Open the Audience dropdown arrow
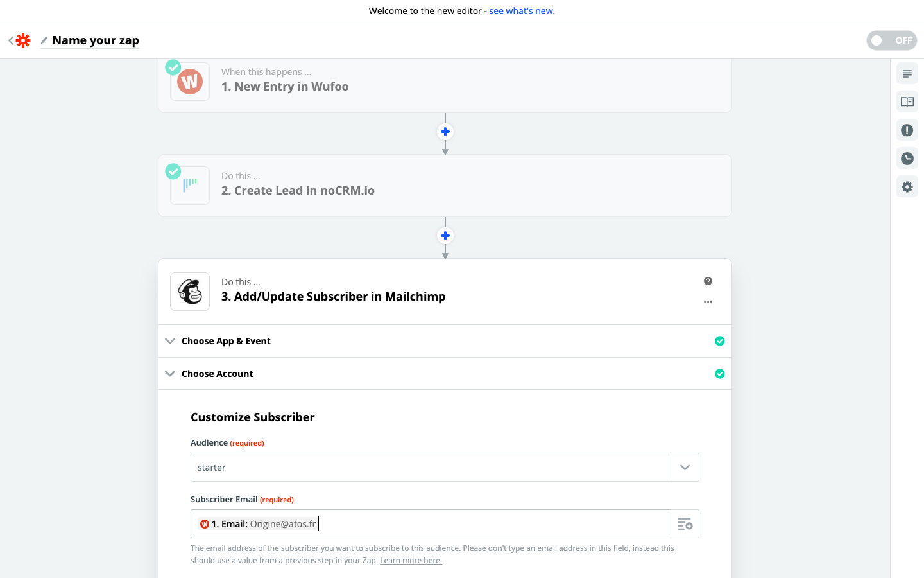This screenshot has width=924, height=578. coord(685,468)
